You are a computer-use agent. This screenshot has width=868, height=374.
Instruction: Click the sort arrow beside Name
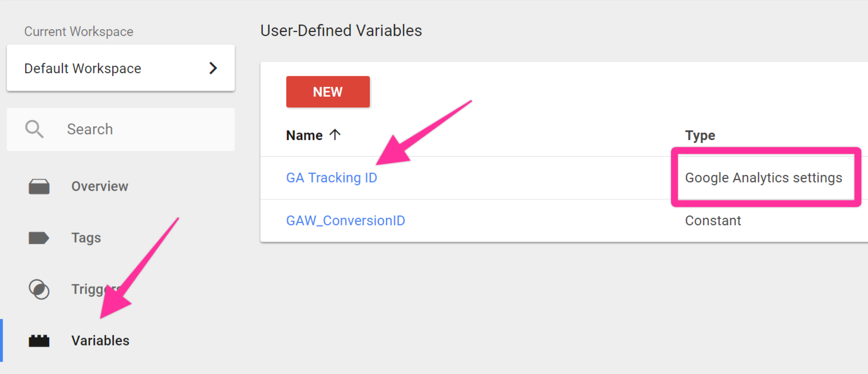pos(335,136)
